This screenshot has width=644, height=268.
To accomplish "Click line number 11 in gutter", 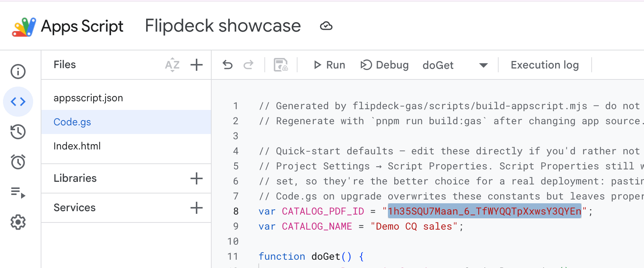I will coord(233,256).
